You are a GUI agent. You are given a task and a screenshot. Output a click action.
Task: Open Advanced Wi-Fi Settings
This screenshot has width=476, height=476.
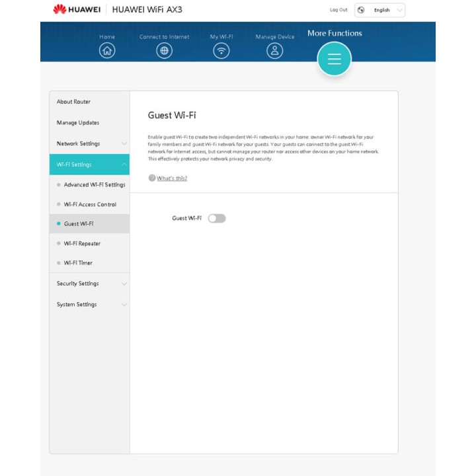(x=89, y=184)
